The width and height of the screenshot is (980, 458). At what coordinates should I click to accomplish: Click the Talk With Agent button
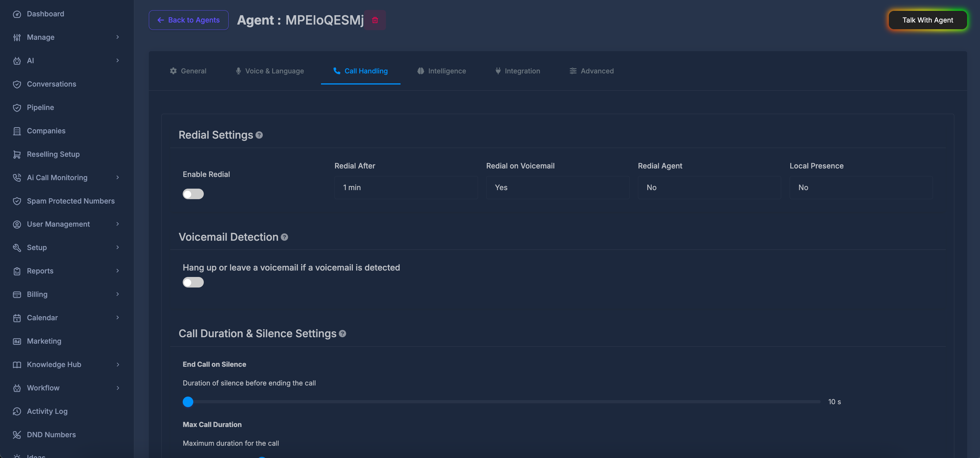tap(927, 20)
